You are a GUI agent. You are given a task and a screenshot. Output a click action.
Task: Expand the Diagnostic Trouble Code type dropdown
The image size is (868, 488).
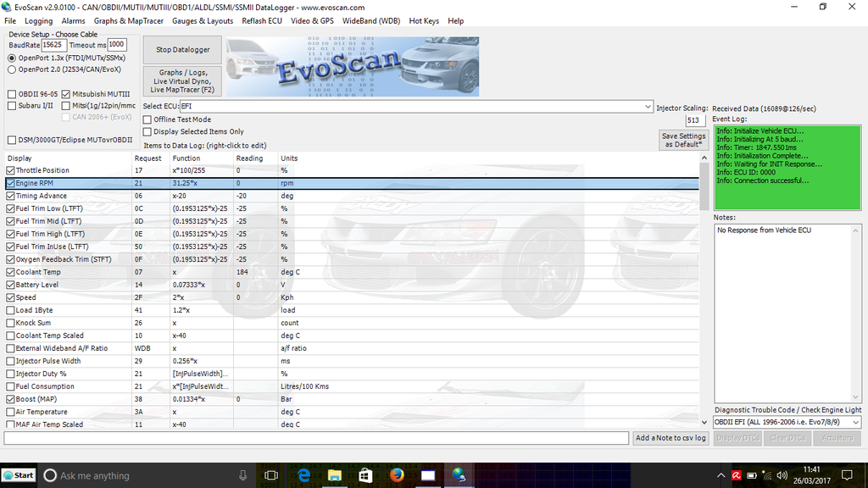855,422
